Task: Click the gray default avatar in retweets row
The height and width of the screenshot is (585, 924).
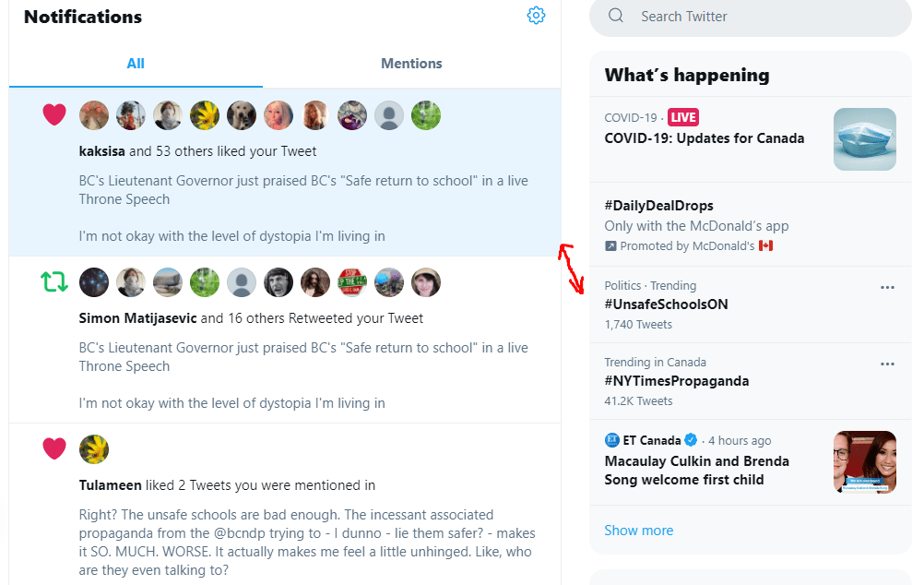Action: click(x=242, y=282)
